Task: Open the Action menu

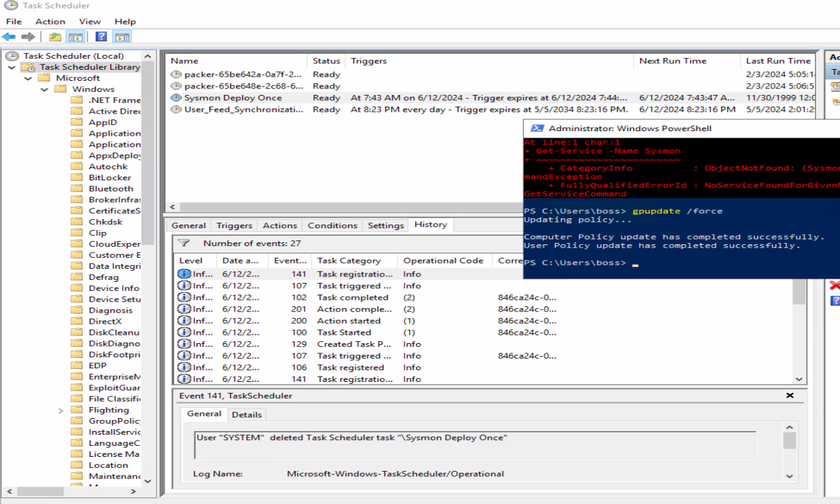Action: click(50, 21)
